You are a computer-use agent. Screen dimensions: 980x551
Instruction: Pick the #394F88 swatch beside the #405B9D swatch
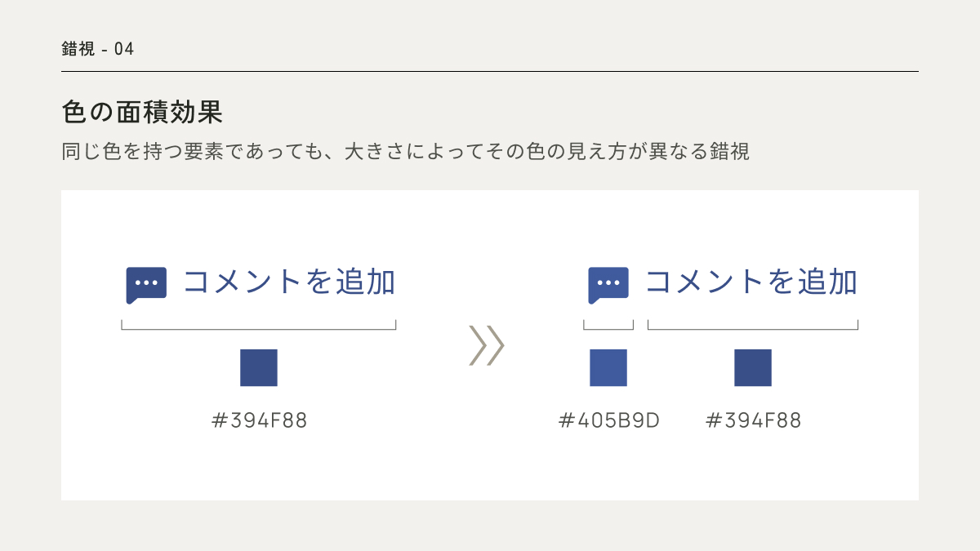pyautogui.click(x=753, y=367)
